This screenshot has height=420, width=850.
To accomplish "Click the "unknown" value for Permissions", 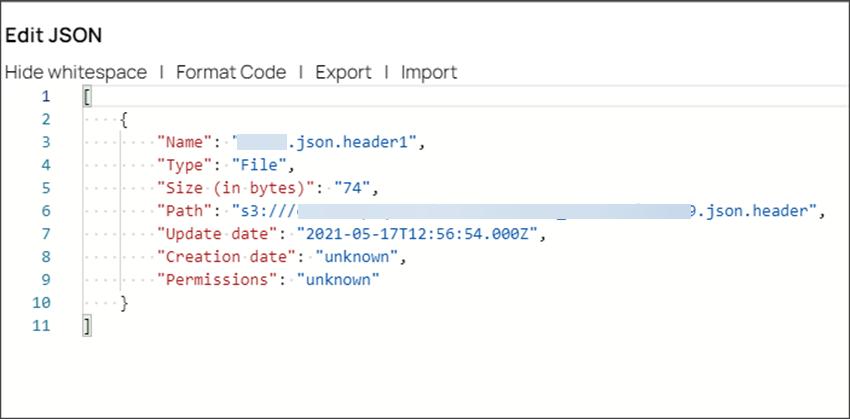I will (x=339, y=280).
